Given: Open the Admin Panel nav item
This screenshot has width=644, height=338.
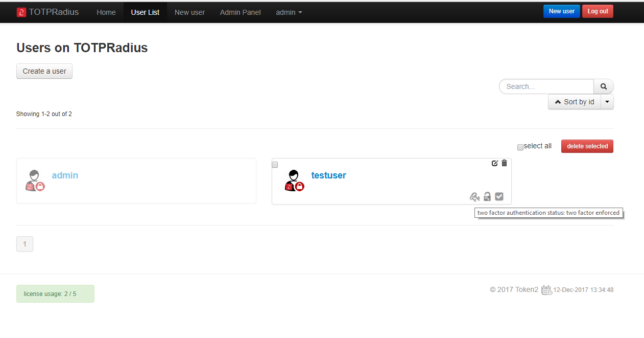Looking at the screenshot, I should (241, 12).
